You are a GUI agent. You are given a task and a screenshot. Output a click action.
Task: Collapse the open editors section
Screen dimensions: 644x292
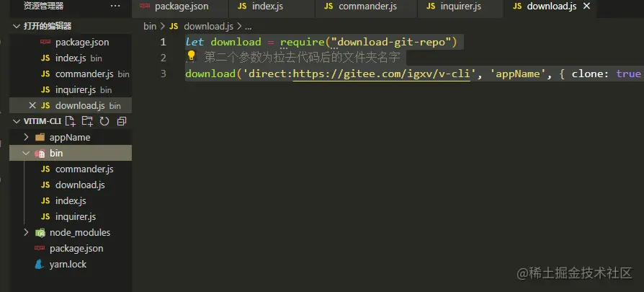[x=17, y=27]
